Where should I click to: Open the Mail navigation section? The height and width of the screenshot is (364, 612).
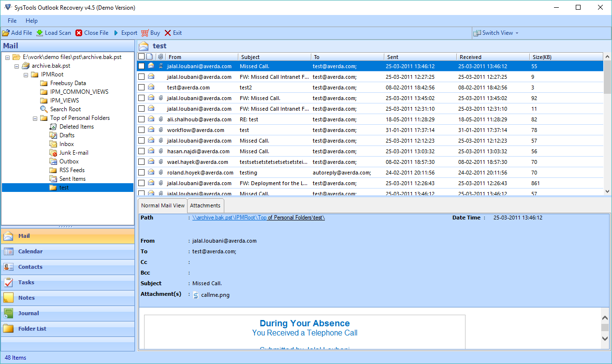coord(68,236)
